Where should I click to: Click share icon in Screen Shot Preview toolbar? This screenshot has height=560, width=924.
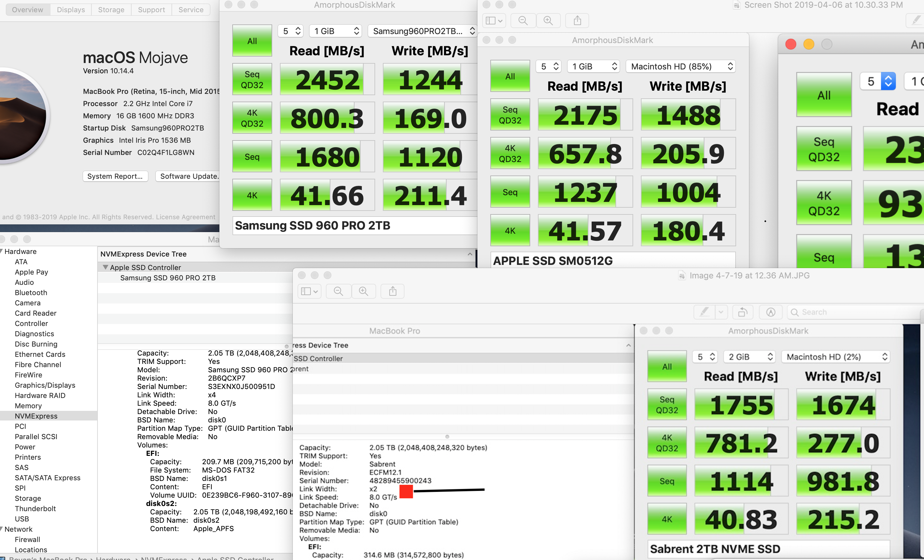click(x=577, y=20)
